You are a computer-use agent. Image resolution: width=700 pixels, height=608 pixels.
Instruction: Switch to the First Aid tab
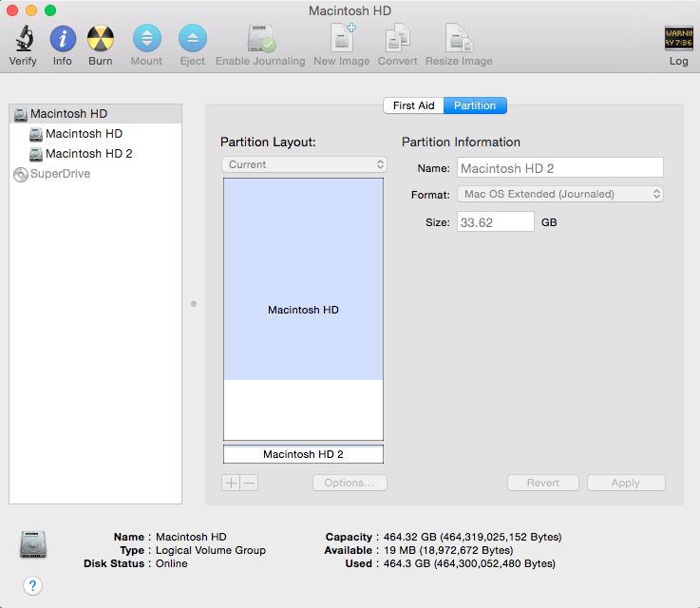413,105
